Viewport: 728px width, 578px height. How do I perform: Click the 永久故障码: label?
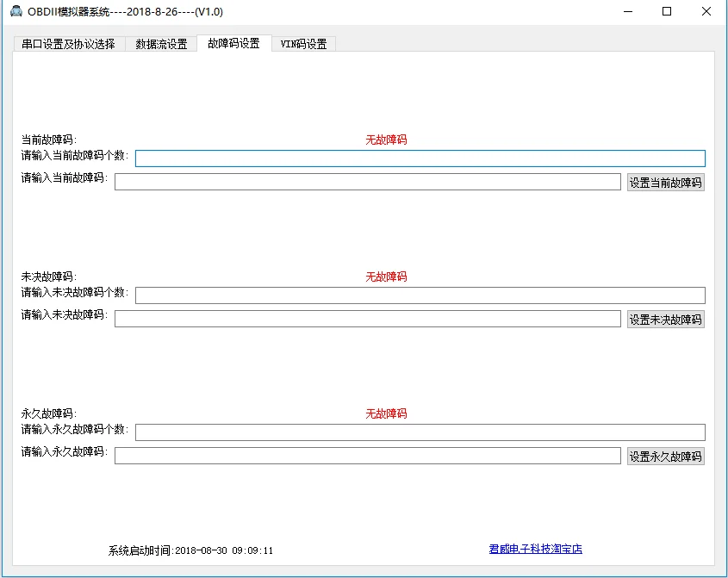pyautogui.click(x=49, y=413)
